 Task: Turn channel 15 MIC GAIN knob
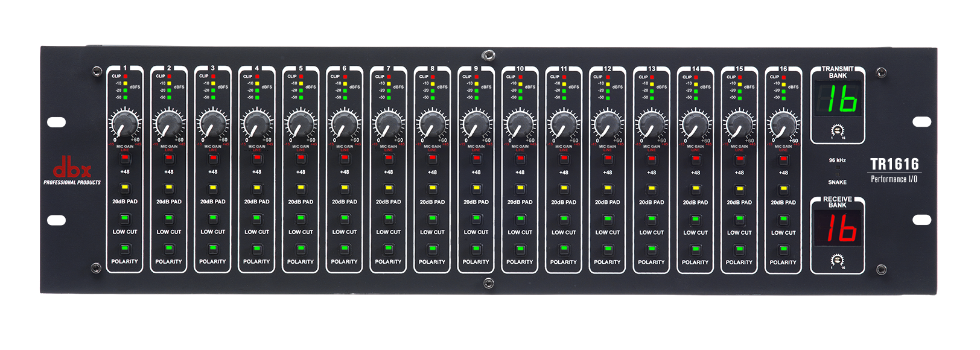click(x=739, y=125)
